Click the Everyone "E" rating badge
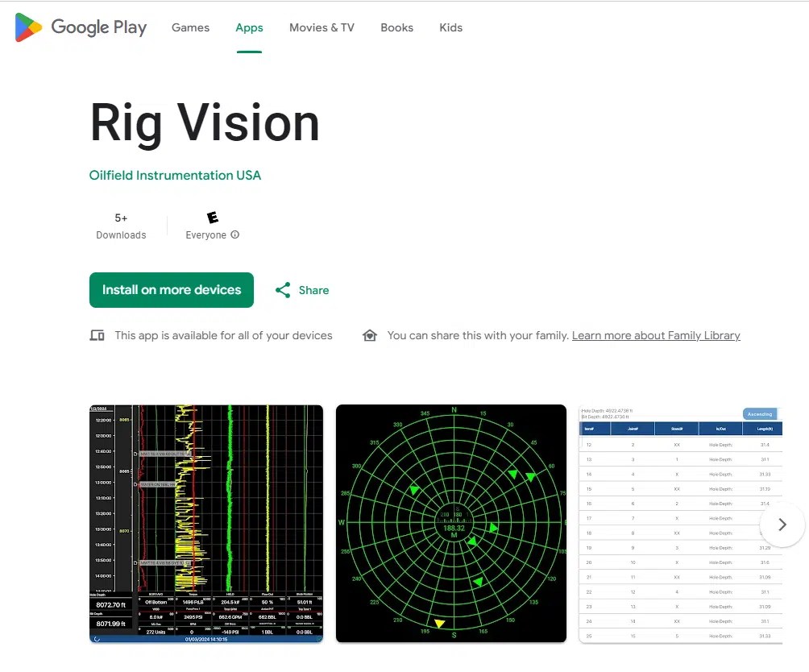Image resolution: width=809 pixels, height=672 pixels. coord(212,216)
